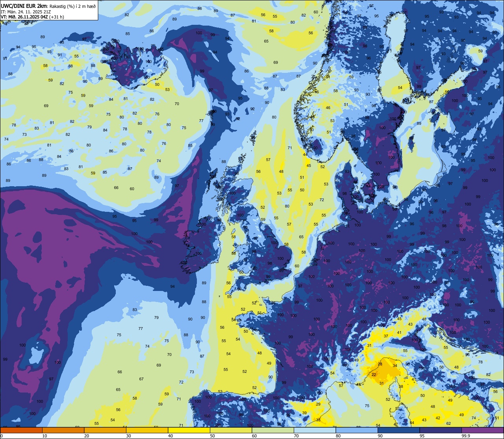Click the purple legend swatch above 99.9
504x439 pixels.
point(483,430)
